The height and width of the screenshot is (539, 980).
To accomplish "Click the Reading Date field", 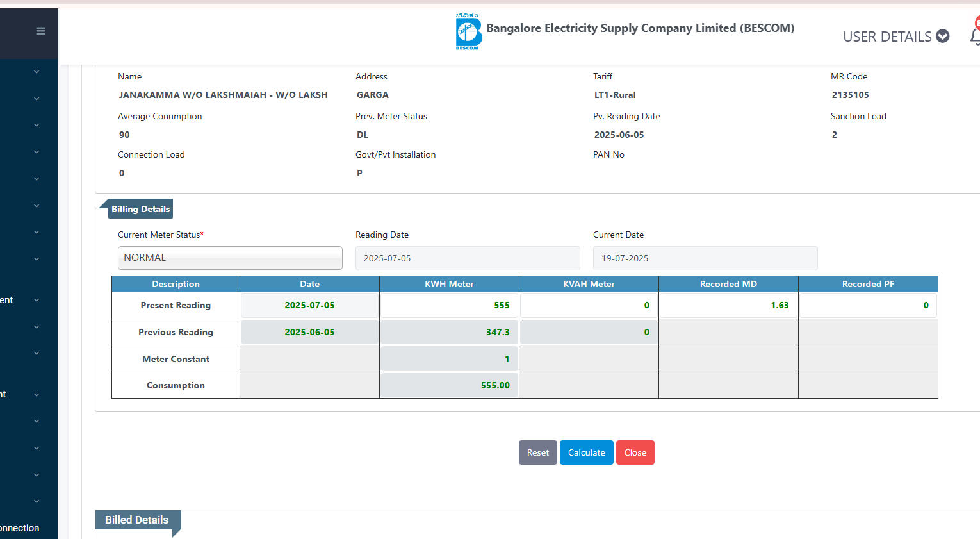I will (468, 258).
